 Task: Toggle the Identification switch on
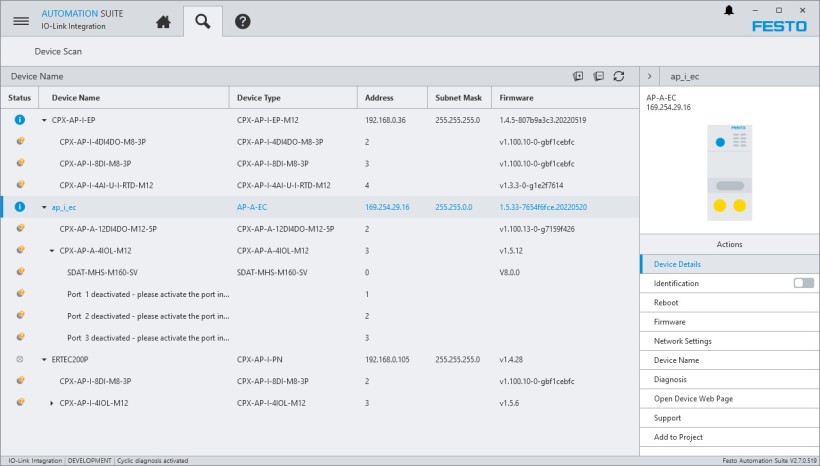(x=803, y=283)
